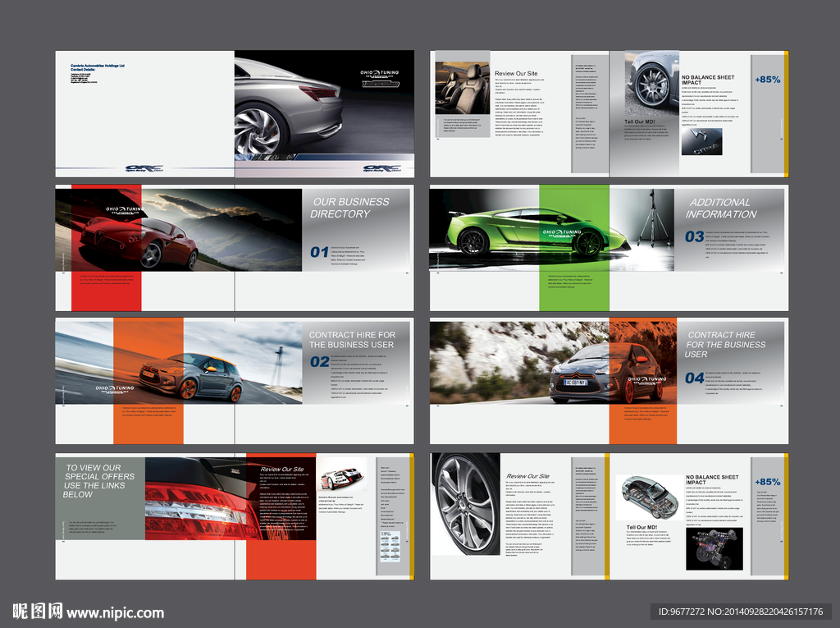
Task: Click the silver concept car cover photo
Action: tap(324, 103)
